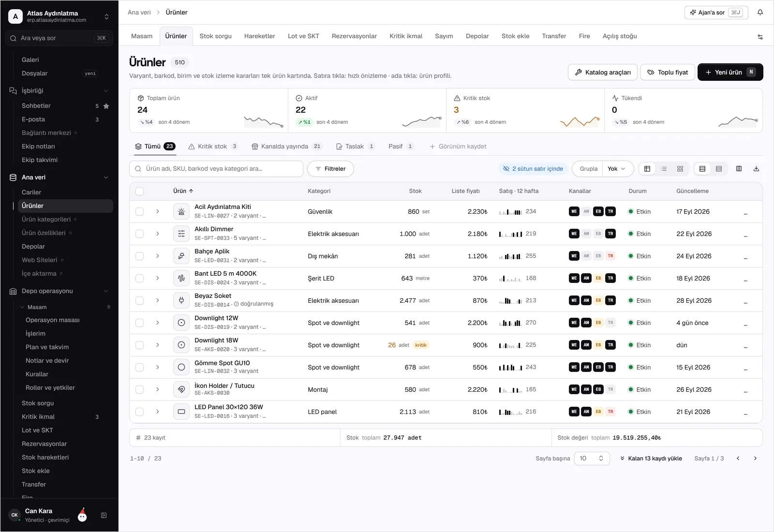Tick the Acil Aydınlatma Kiti checkbox

point(140,212)
